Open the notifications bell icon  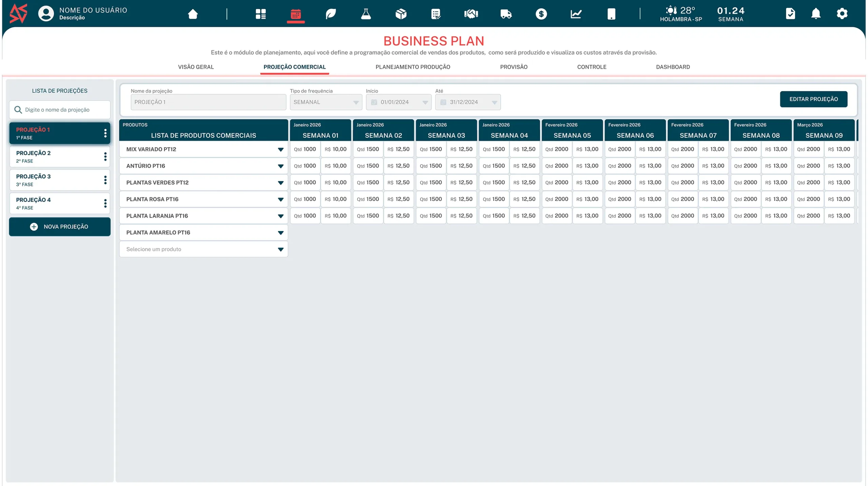click(816, 14)
